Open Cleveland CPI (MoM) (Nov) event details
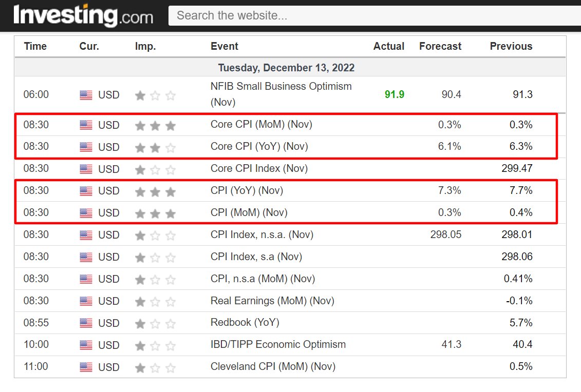Viewport: 581px width, 392px height. pos(273,367)
